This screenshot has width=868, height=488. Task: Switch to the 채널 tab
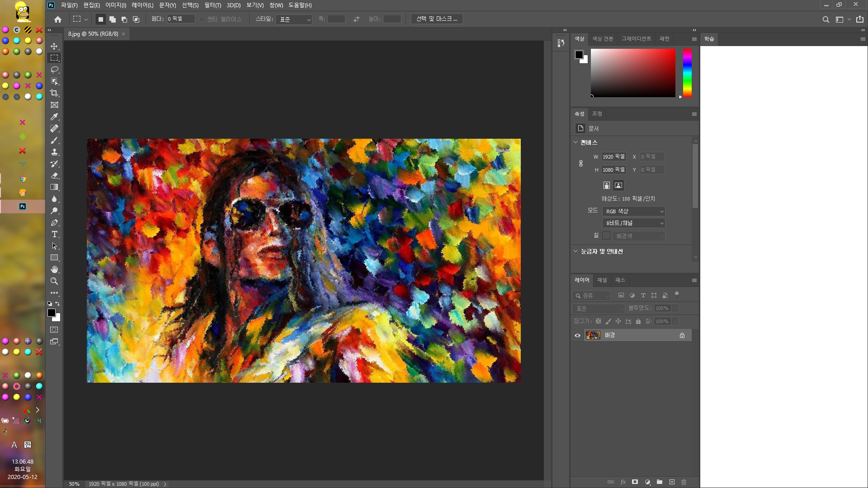click(602, 280)
